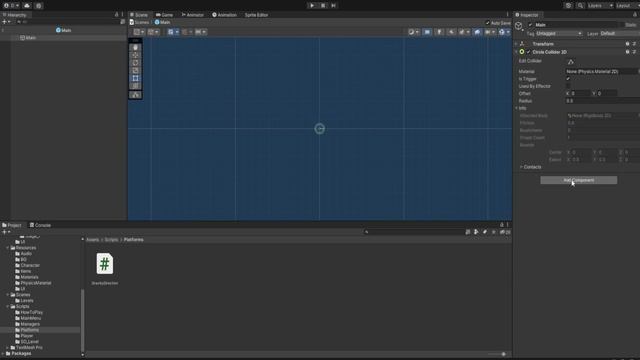Open the global search magnifier icon
This screenshot has height=360, width=640.
[580, 6]
